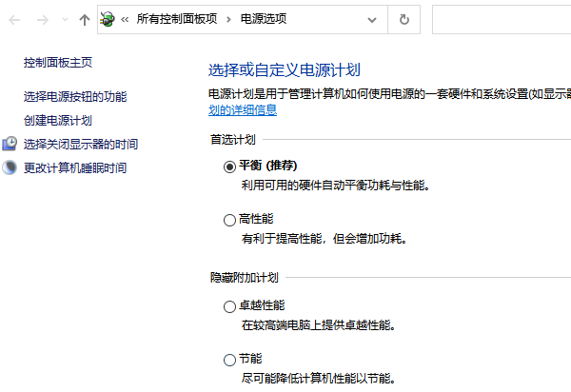
Task: Focus the control panel search box
Action: (x=502, y=20)
